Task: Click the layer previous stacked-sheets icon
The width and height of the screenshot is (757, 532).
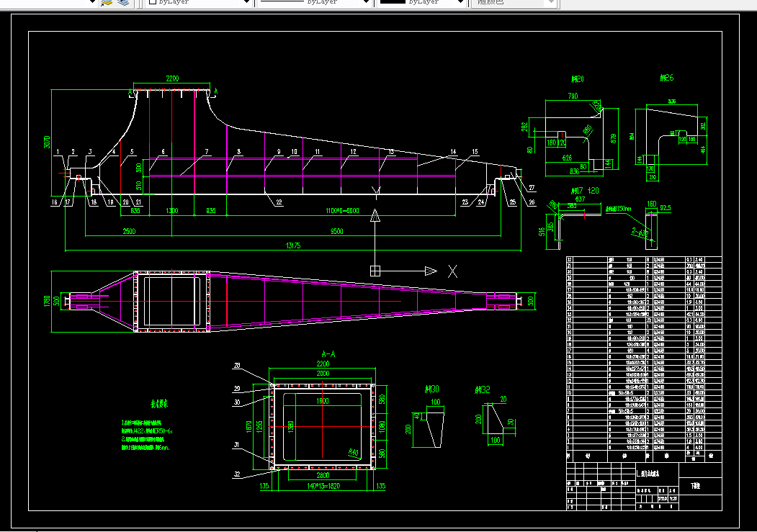Action: (x=124, y=2)
